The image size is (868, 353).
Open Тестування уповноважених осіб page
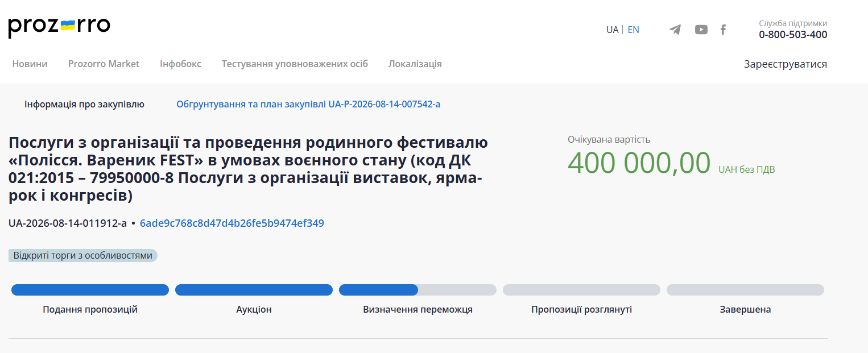coord(295,64)
